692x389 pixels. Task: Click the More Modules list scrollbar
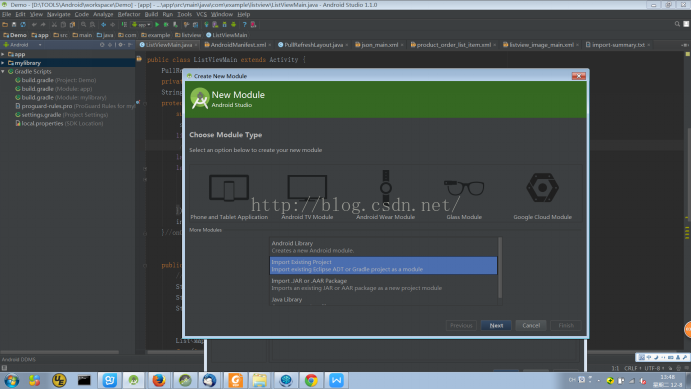(x=500, y=267)
